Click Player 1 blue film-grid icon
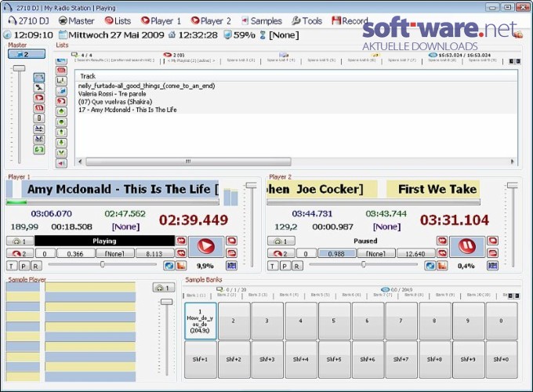 [231, 266]
